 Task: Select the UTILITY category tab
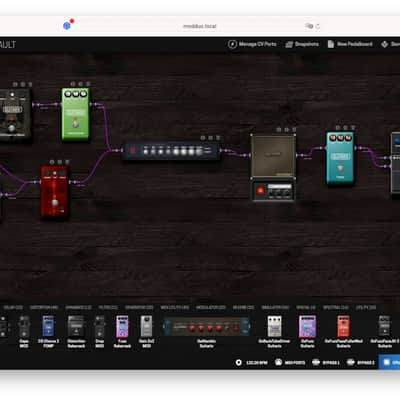pyautogui.click(x=366, y=307)
